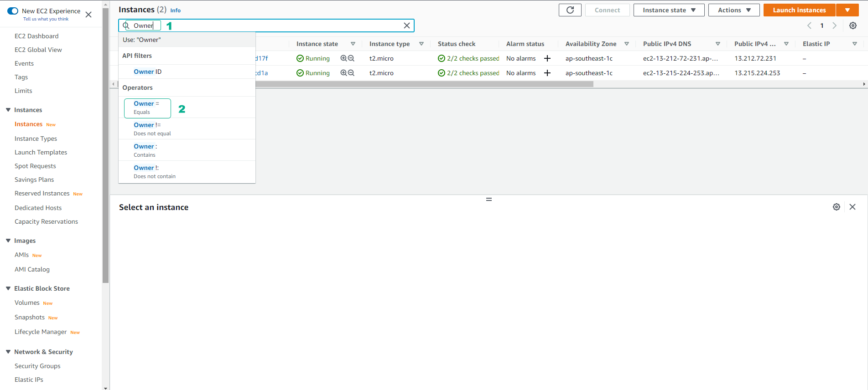Sort by the Instance type column arrow
This screenshot has height=390, width=868.
coord(421,44)
